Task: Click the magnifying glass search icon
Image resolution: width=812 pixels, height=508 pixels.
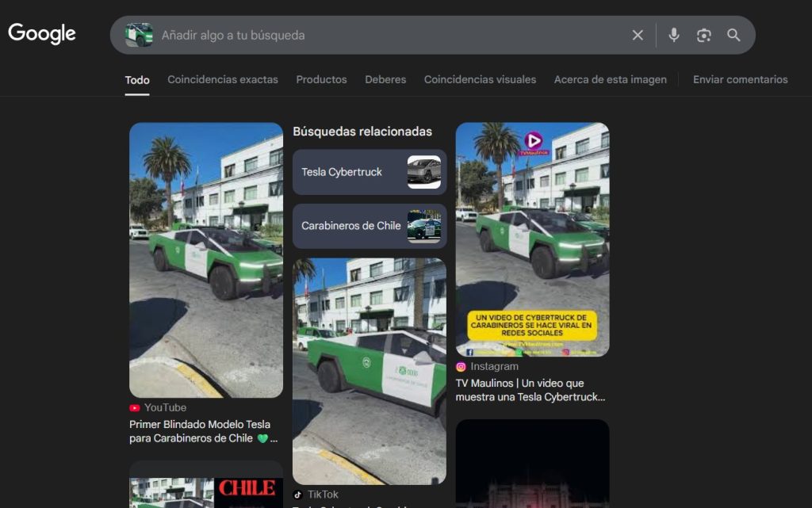Action: [733, 35]
